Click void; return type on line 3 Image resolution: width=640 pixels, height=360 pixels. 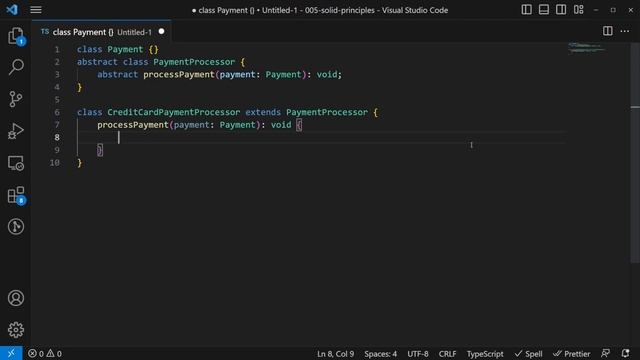[x=329, y=74]
